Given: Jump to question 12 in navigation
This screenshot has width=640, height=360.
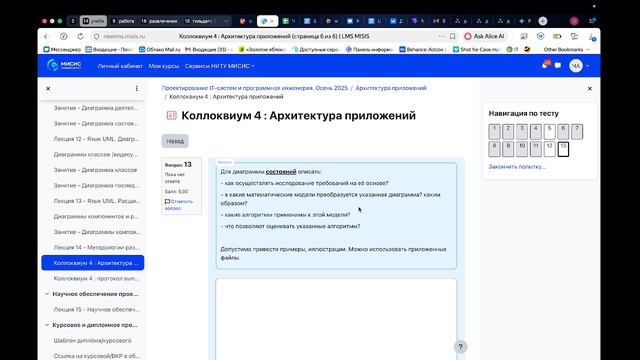Looking at the screenshot, I should tap(549, 149).
